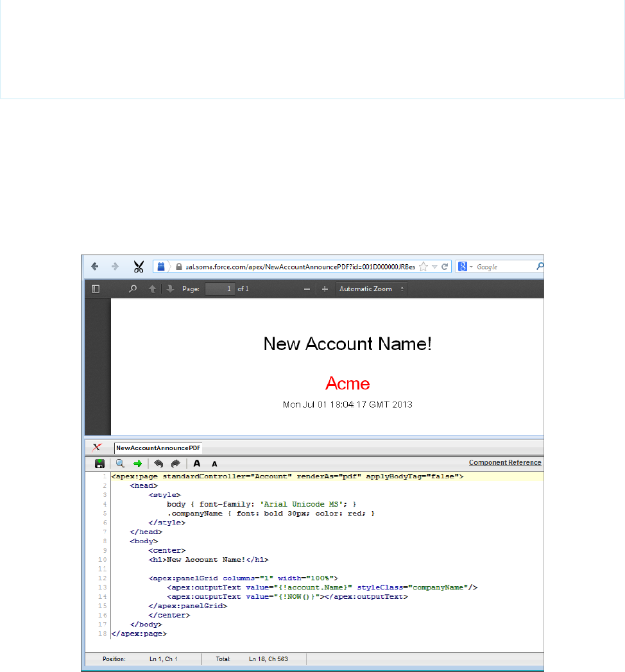Reload the page with the refresh icon
625x672 pixels.
point(445,267)
